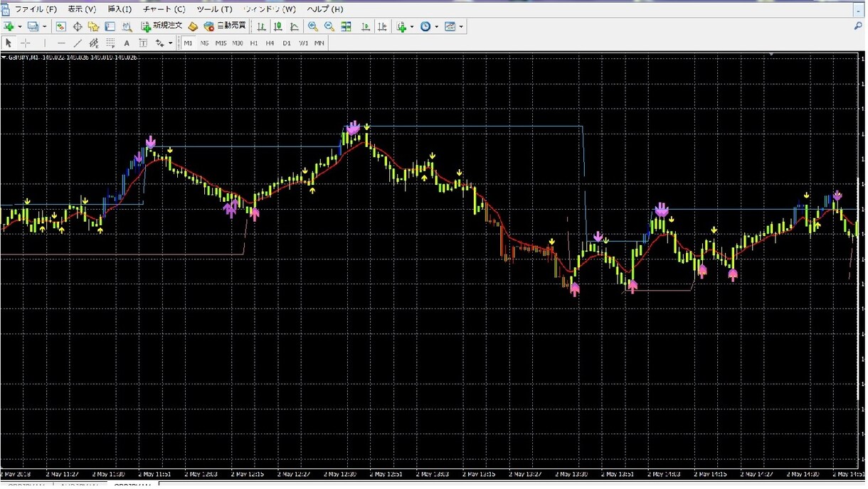Open the ツール (T) menu
Screen dimensions: 868x489
(x=214, y=9)
